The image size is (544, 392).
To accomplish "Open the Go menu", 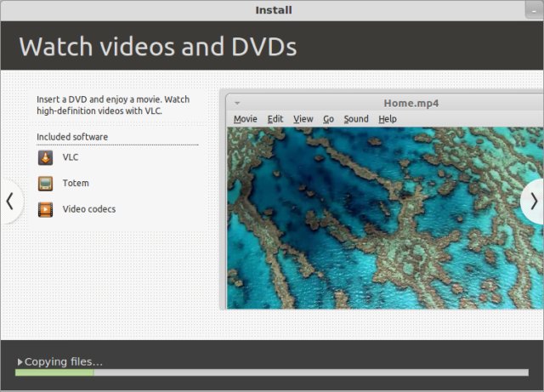I will click(328, 119).
